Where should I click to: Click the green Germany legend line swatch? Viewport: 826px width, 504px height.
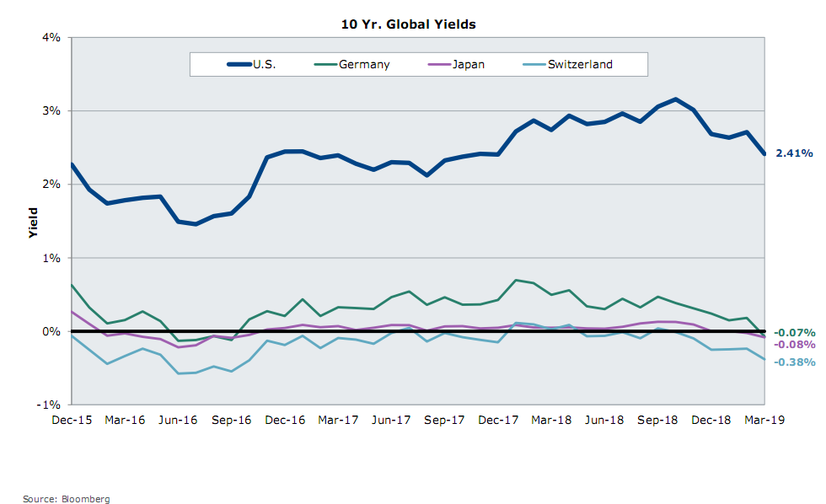pyautogui.click(x=325, y=64)
